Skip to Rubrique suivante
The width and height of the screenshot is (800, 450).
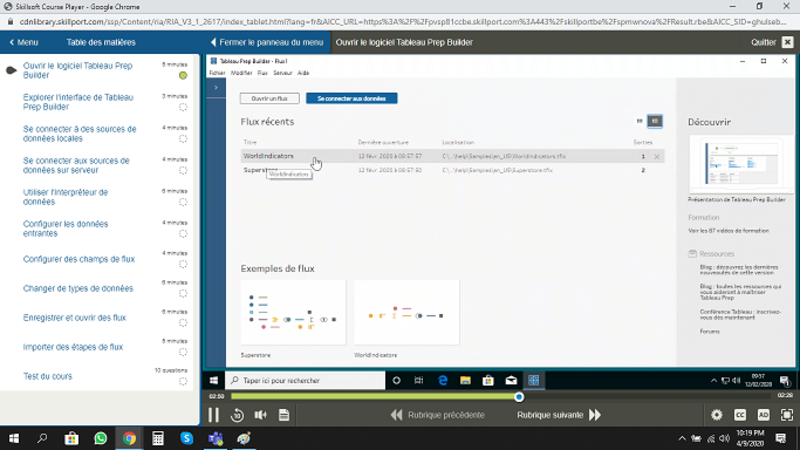pyautogui.click(x=559, y=415)
